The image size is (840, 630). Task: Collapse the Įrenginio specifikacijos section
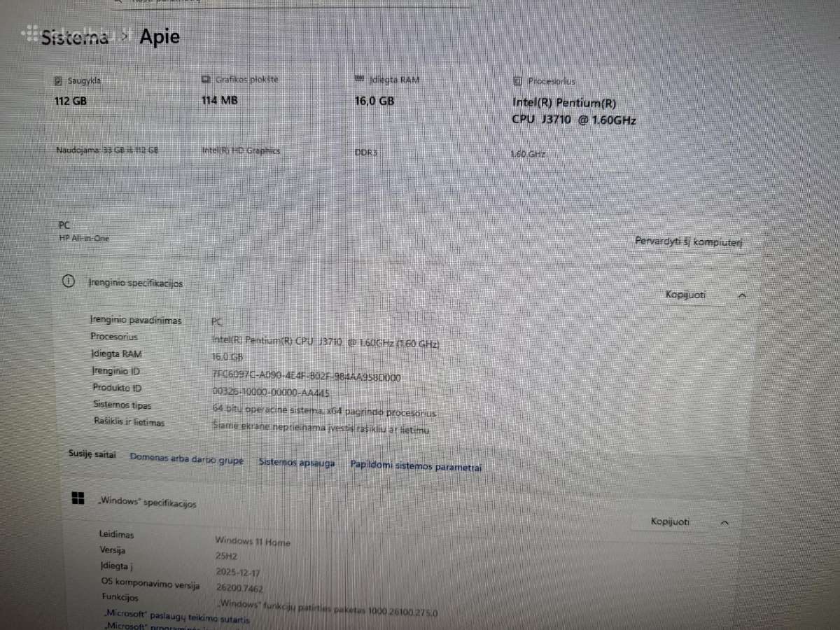(742, 296)
